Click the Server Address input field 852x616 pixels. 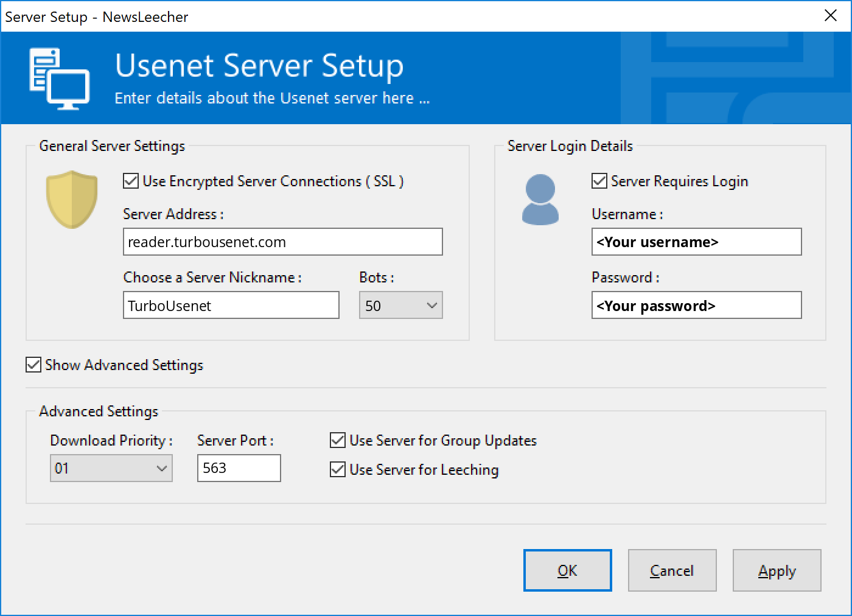point(282,242)
